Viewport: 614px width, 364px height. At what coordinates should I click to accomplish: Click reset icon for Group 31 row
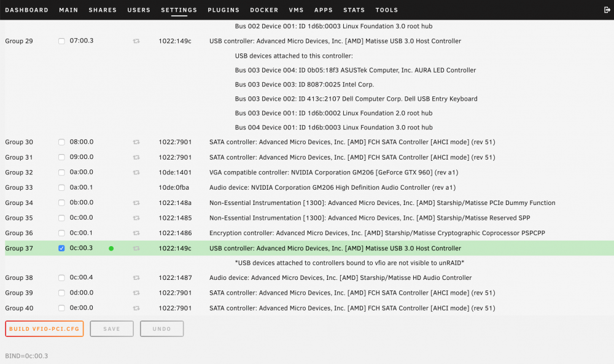point(136,157)
